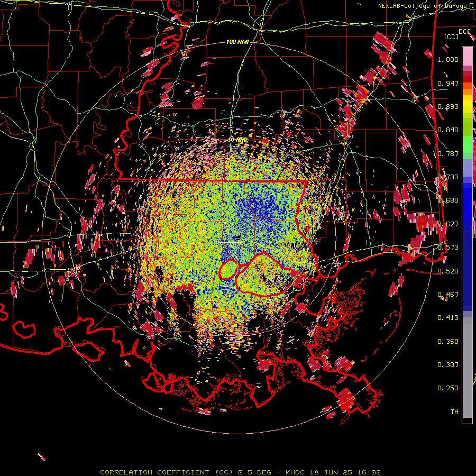Viewport: 476px width, 476px height.
Task: Click the 50 NMI range ring label
Action: (237, 140)
